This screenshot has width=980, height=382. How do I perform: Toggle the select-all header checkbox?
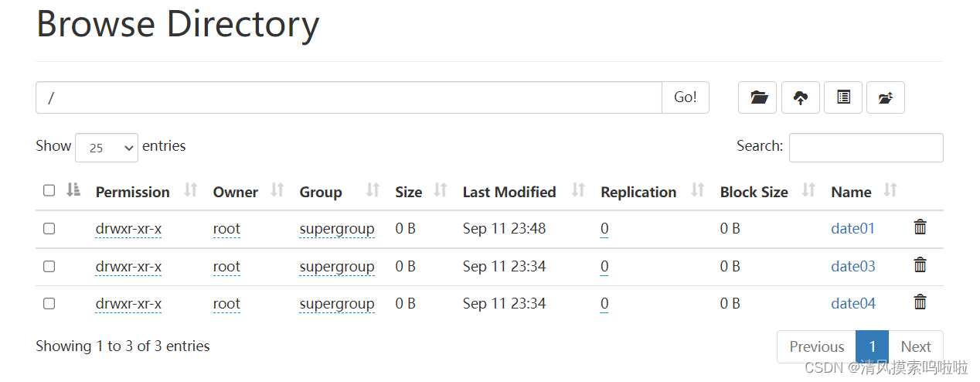click(49, 190)
